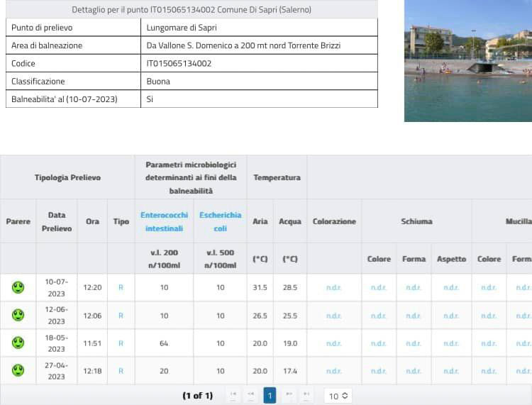Click the Dettaglio per il punto title bar
This screenshot has height=405, width=532.
[192, 9]
